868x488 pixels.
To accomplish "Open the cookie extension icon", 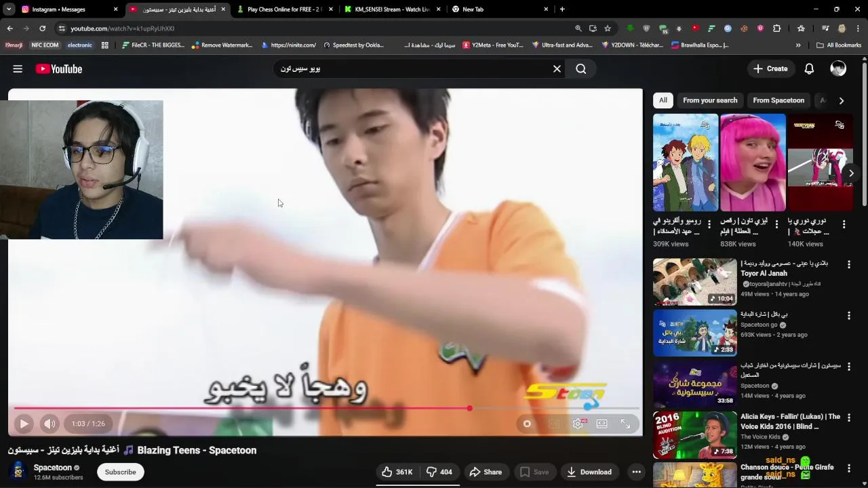I will pos(745,28).
